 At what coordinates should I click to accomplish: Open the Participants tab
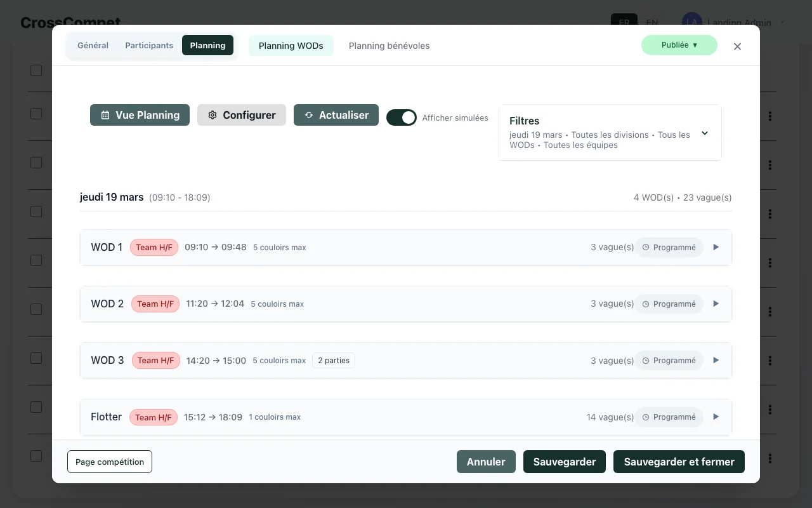click(149, 45)
